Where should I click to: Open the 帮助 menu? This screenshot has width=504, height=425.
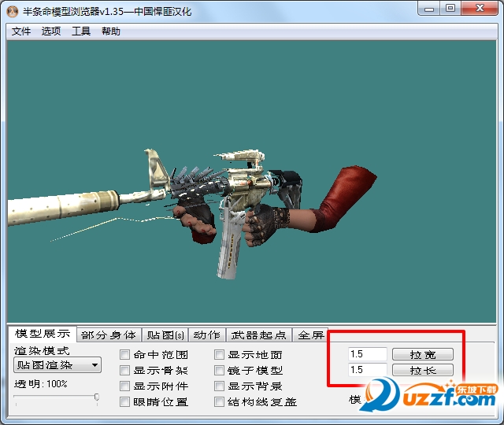tap(110, 31)
